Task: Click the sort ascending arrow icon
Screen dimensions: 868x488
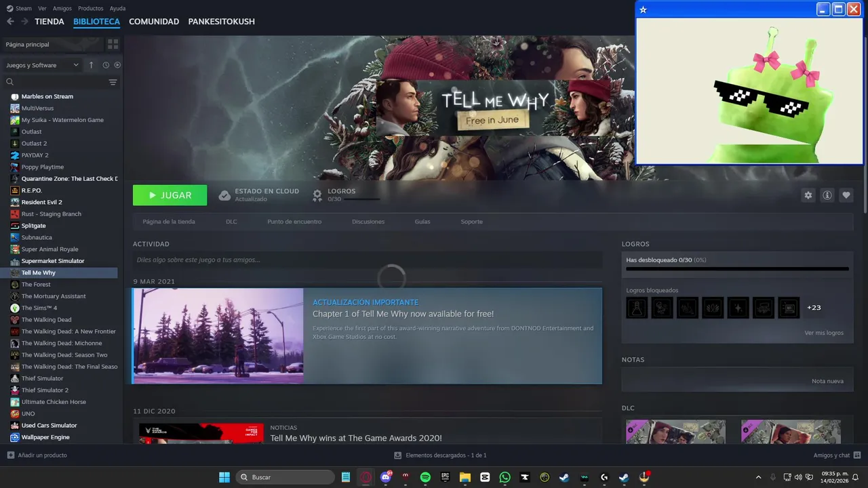Action: point(92,65)
